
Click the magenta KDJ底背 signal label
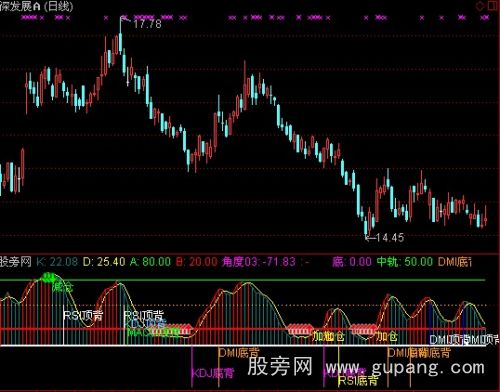(x=213, y=373)
